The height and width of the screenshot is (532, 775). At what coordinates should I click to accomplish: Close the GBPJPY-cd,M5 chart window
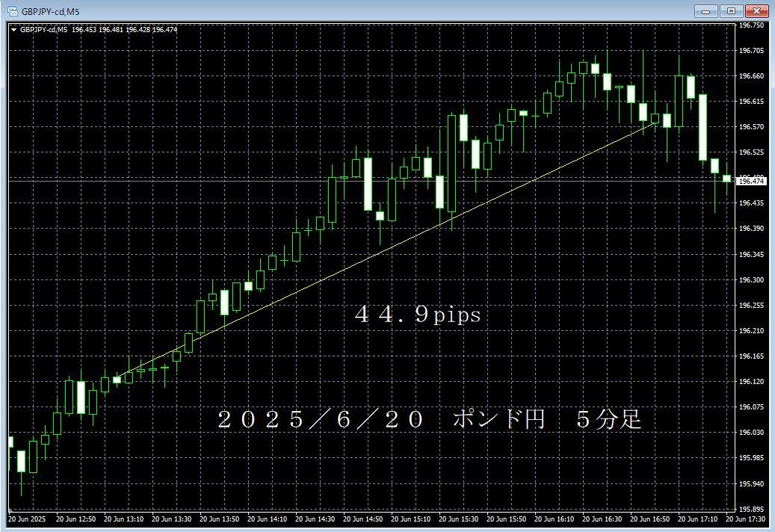[756, 10]
